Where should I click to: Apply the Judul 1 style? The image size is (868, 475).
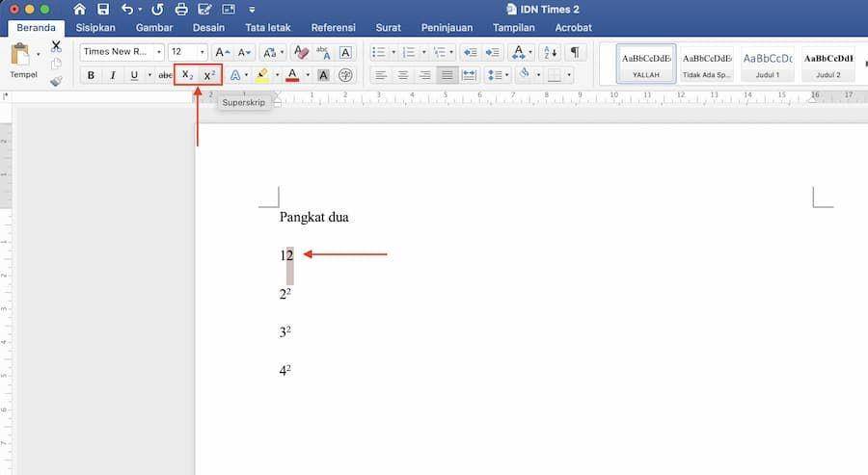768,65
